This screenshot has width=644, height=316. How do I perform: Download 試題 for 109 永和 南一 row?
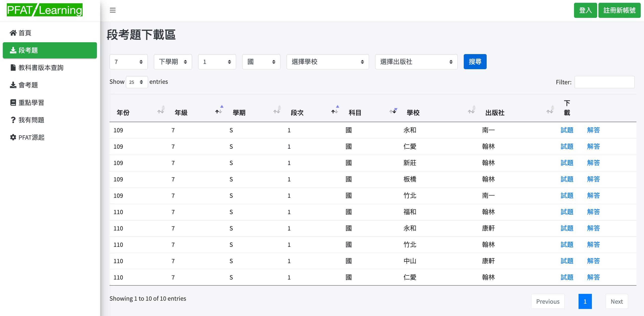pyautogui.click(x=567, y=130)
